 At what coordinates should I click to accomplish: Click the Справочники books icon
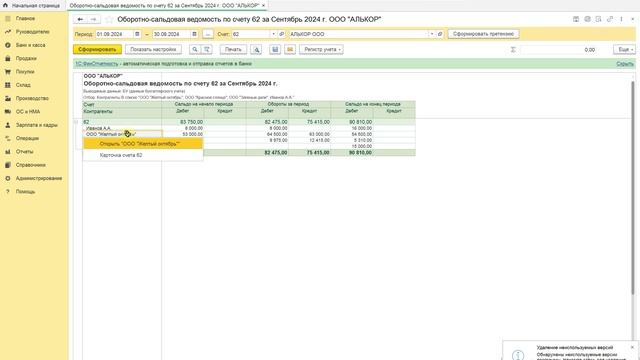click(x=8, y=165)
